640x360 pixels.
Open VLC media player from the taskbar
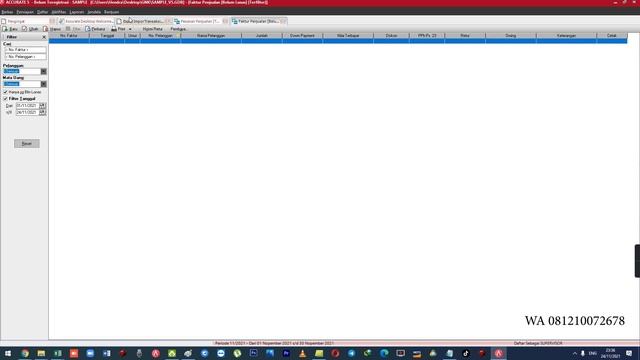tap(302, 353)
